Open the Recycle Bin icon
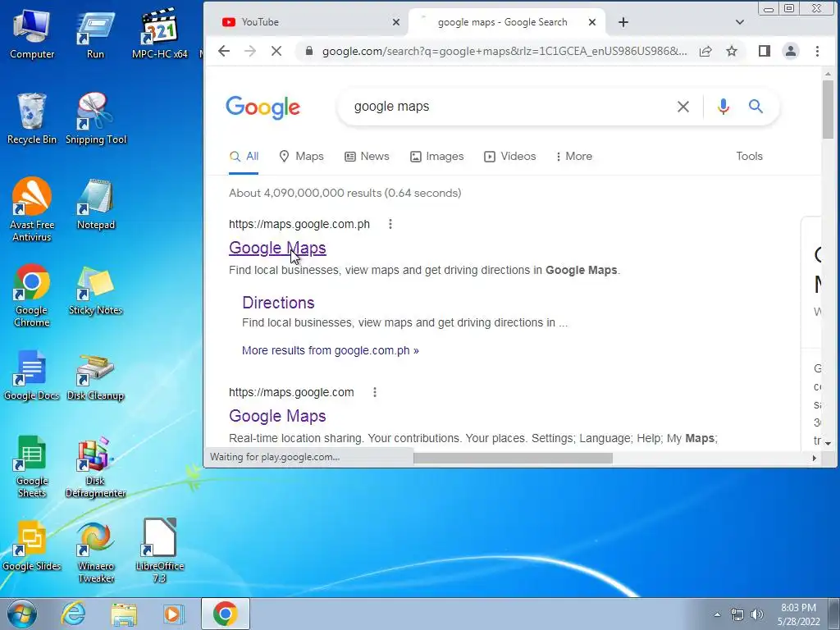 point(32,119)
